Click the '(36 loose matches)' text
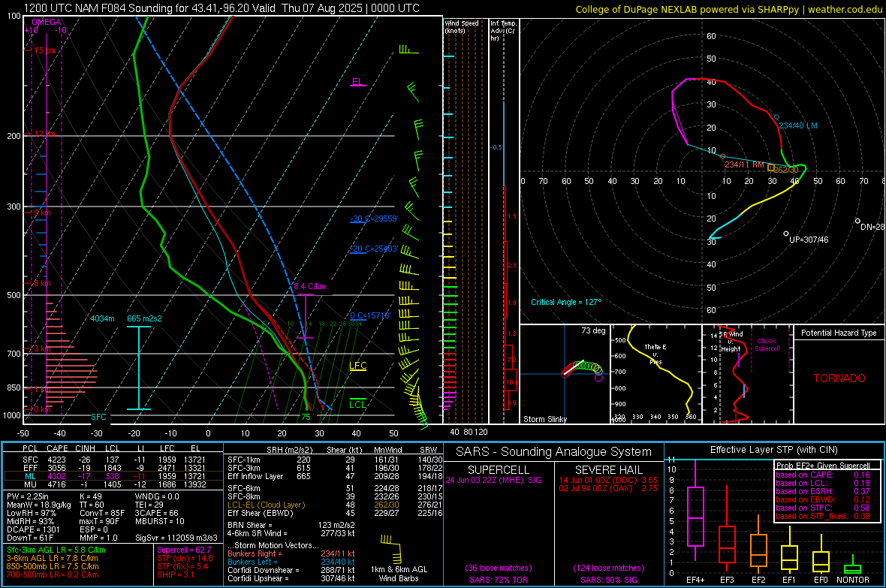Screen dimensions: 886x588 pos(499,568)
